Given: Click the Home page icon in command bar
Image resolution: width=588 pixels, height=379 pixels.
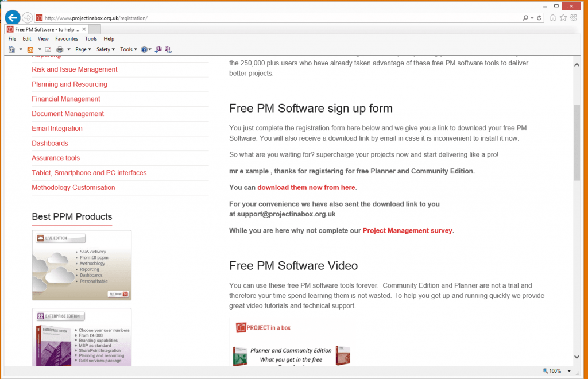Looking at the screenshot, I should [x=12, y=49].
